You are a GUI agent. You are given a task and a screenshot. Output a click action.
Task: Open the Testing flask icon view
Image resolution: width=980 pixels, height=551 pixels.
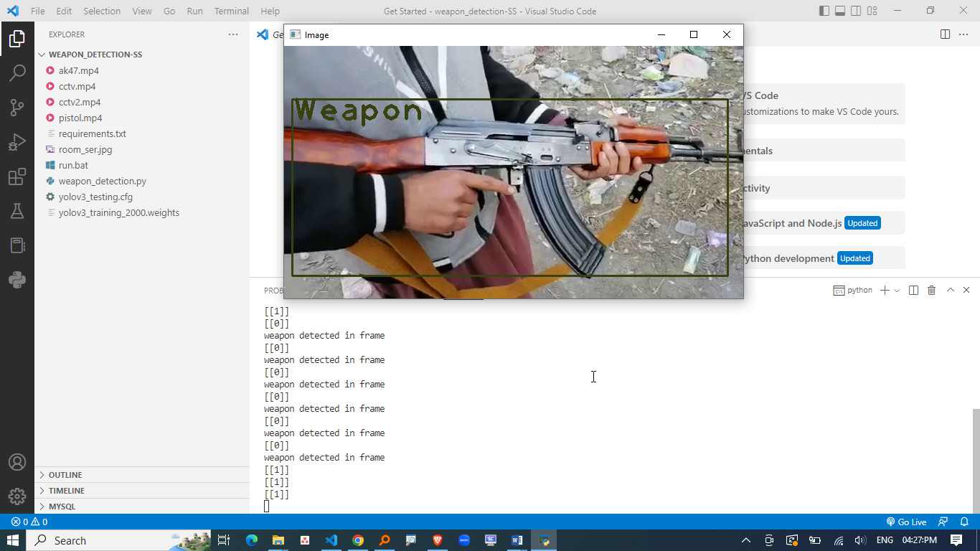[17, 212]
